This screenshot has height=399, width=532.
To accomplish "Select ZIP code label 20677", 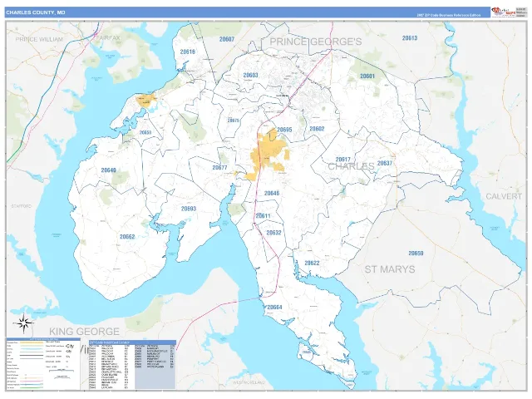I will coord(219,168).
